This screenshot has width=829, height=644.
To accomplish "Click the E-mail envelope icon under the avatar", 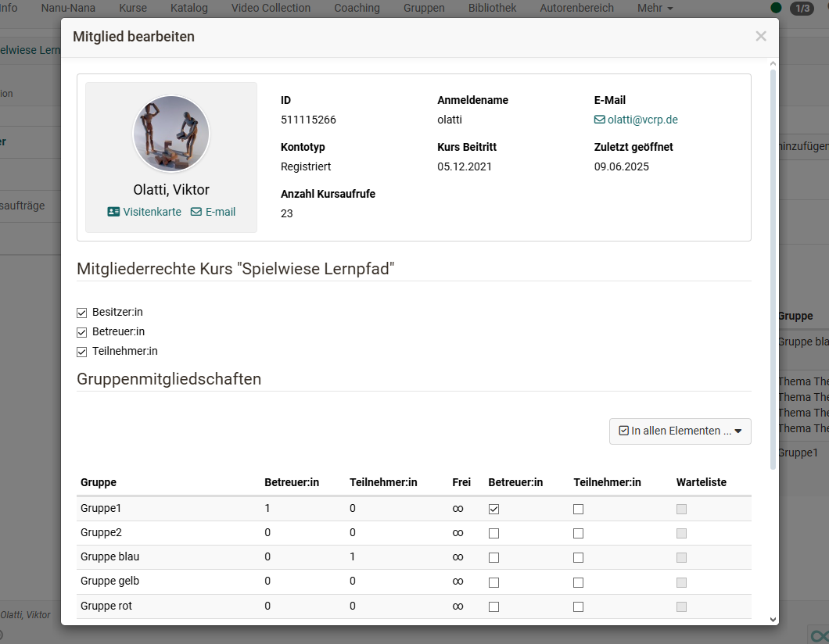I will (196, 212).
